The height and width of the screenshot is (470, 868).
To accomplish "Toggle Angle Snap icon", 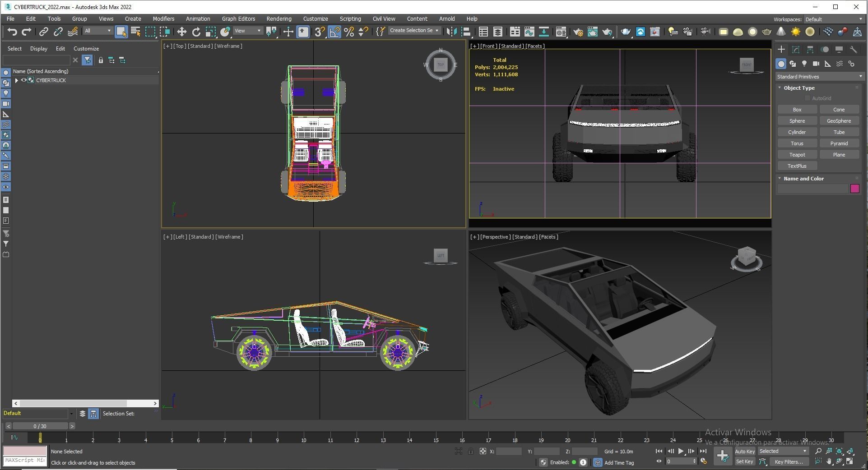I will point(334,32).
